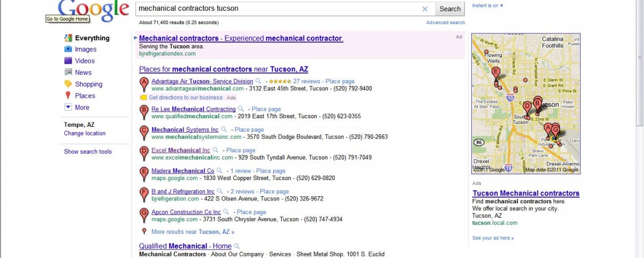This screenshot has width=644, height=258.
Task: Click the Shopping price tag icon
Action: 68,84
